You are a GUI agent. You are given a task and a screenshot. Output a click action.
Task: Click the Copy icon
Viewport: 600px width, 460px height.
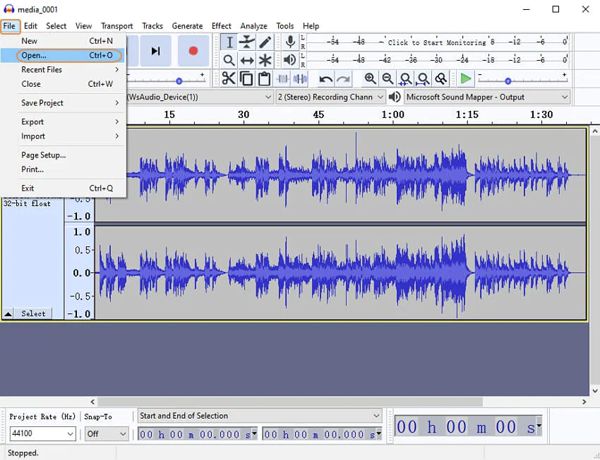pos(246,79)
